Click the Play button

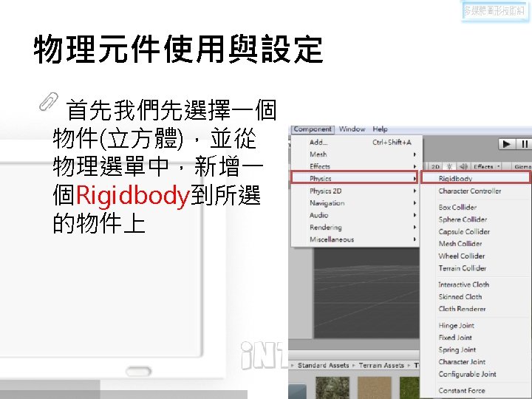pyautogui.click(x=507, y=144)
